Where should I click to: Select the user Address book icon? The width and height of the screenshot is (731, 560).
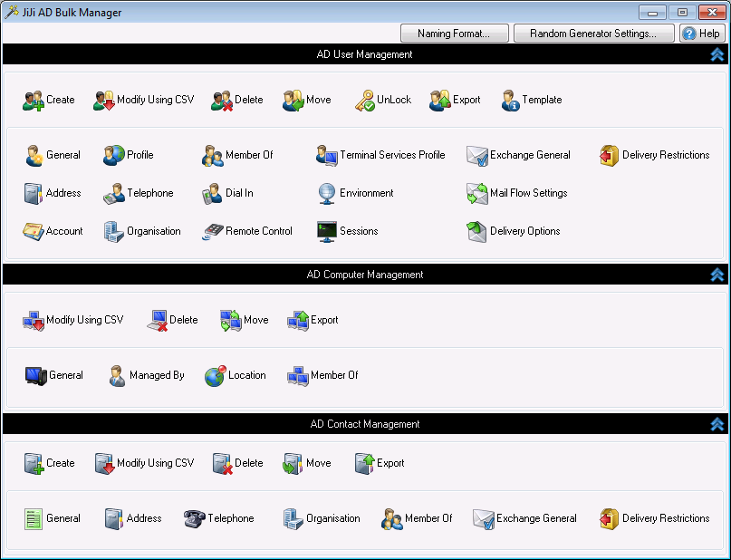coord(34,194)
